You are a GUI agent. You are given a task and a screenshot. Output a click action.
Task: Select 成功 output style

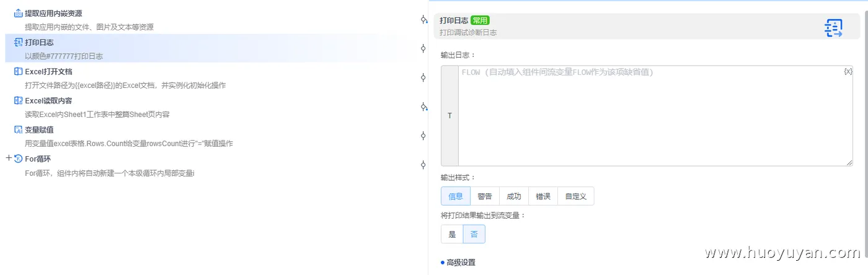[x=514, y=196]
